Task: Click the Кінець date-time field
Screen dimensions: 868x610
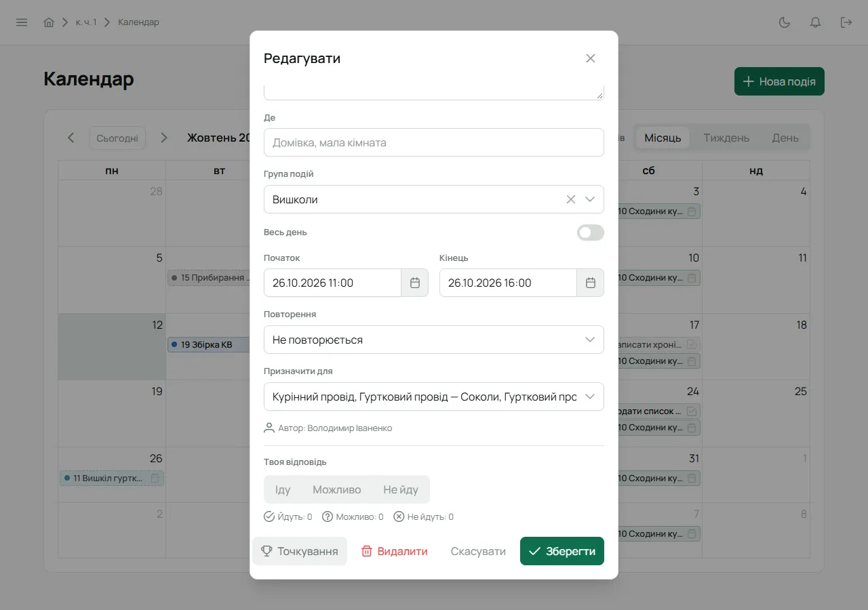Action: [508, 283]
